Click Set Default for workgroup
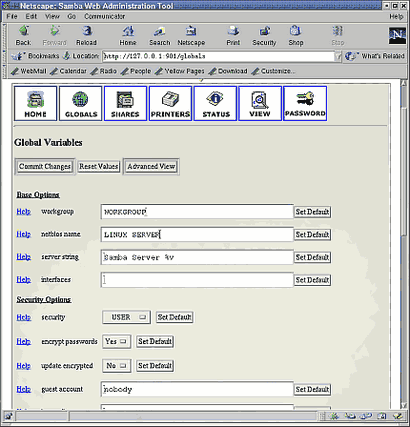 point(312,212)
